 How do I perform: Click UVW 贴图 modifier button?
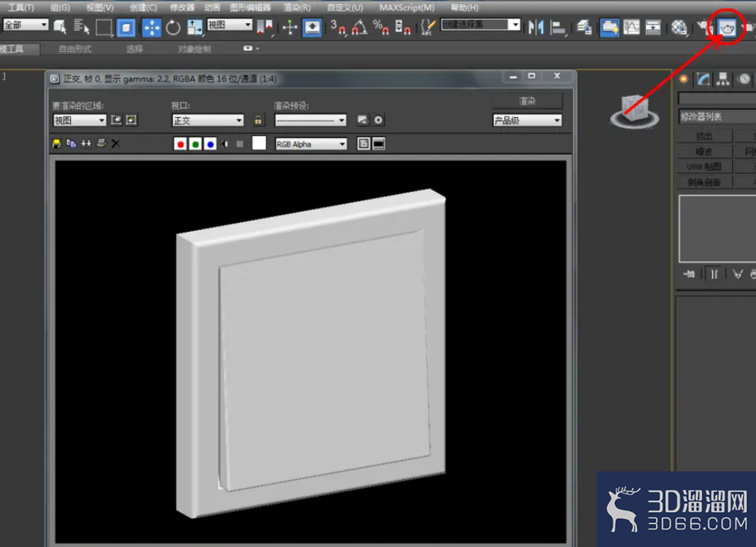pyautogui.click(x=704, y=166)
